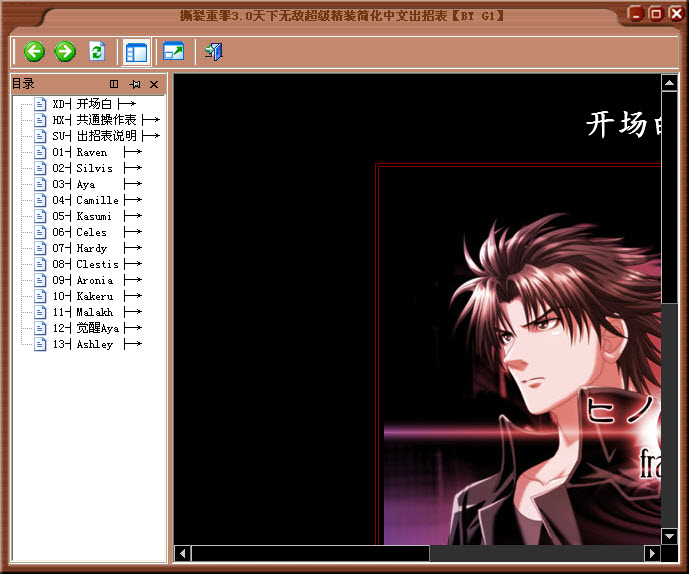689x574 pixels.
Task: Click the horizontal scrollbar thumb
Action: pos(310,553)
